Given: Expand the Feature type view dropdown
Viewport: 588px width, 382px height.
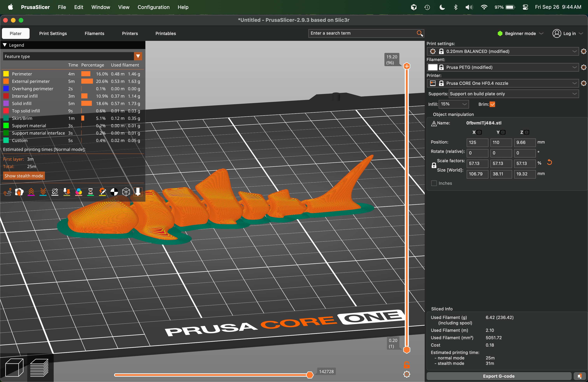Looking at the screenshot, I should pos(138,56).
